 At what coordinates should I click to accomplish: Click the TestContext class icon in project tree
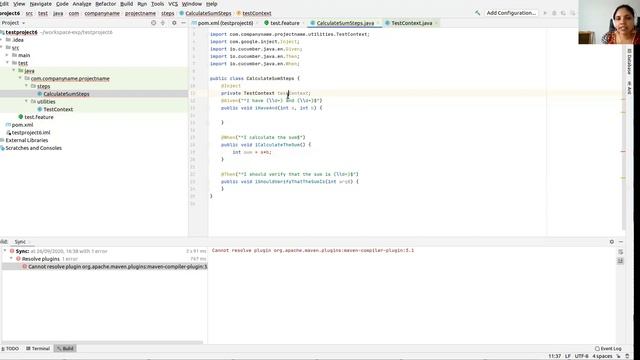tap(40, 109)
